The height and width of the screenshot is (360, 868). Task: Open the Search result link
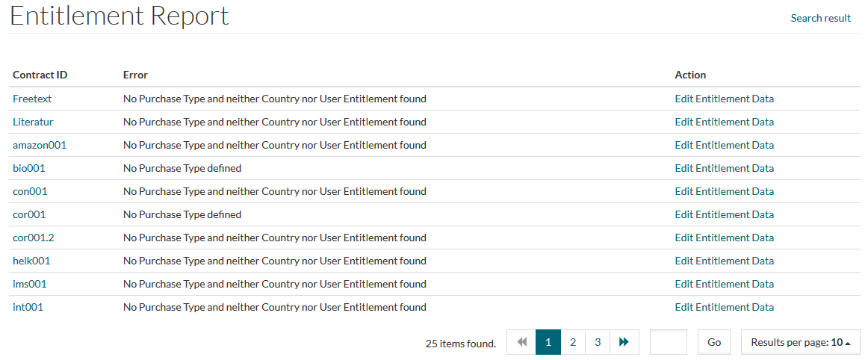[820, 18]
